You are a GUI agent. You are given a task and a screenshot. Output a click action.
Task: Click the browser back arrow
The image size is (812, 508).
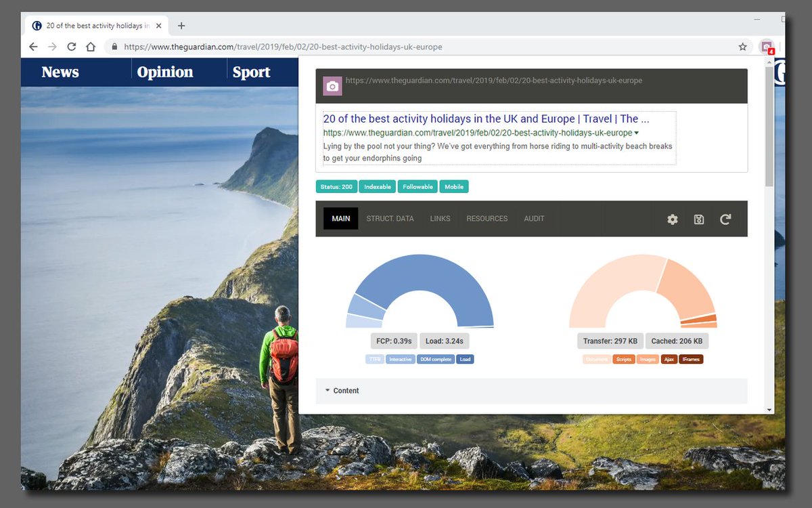point(33,47)
